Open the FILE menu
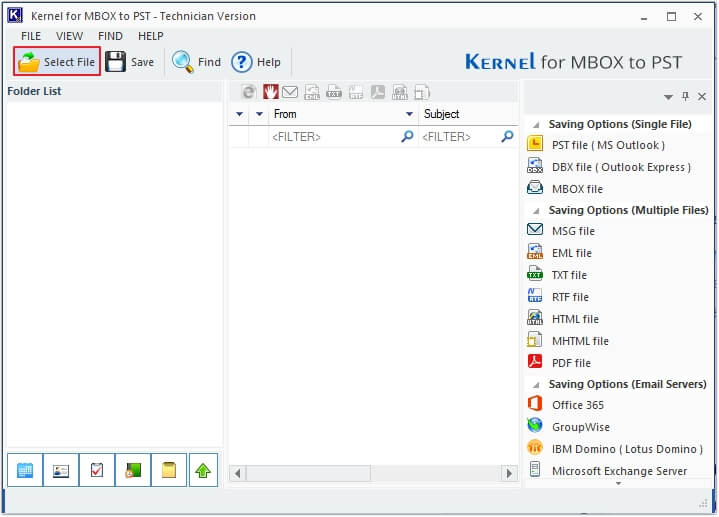Image resolution: width=719 pixels, height=517 pixels. click(31, 36)
